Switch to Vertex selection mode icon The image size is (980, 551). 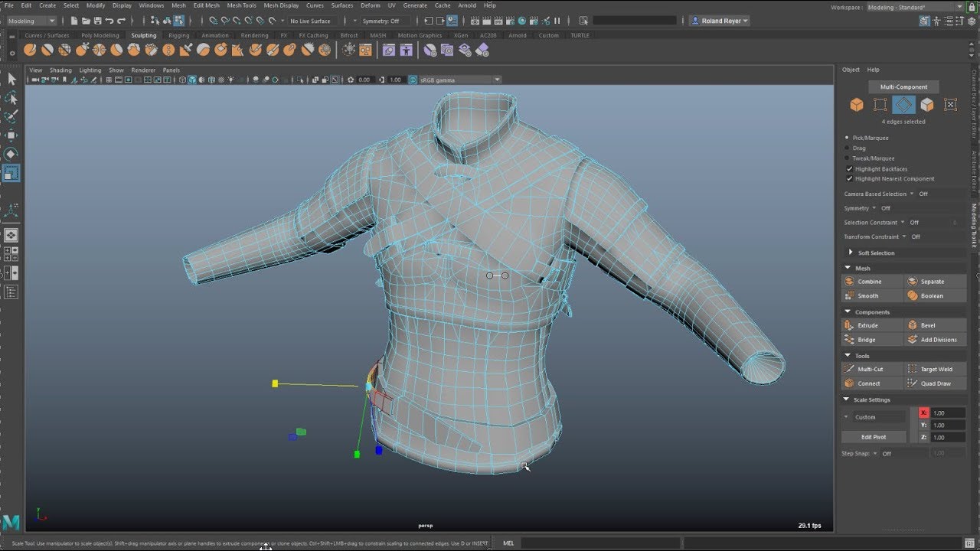pyautogui.click(x=880, y=105)
